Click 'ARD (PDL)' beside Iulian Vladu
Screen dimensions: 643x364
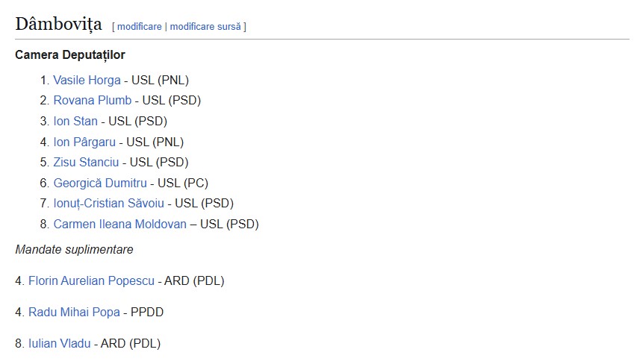coord(131,344)
